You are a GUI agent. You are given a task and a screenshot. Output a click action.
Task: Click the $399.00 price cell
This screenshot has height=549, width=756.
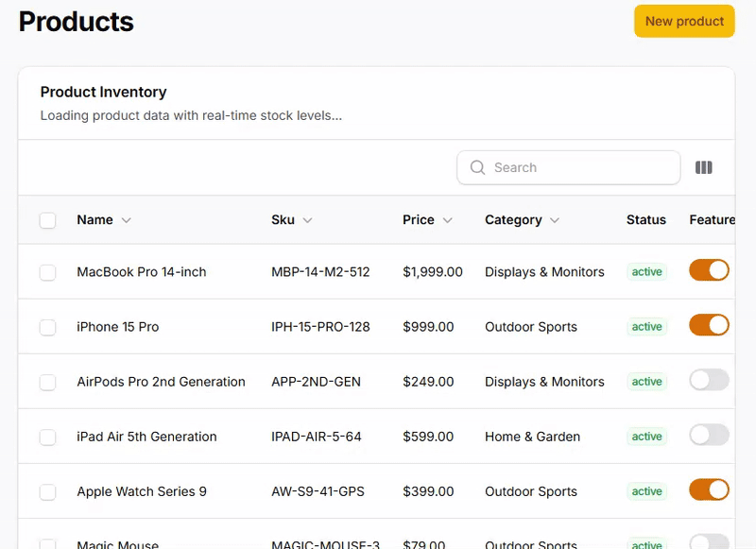(428, 491)
